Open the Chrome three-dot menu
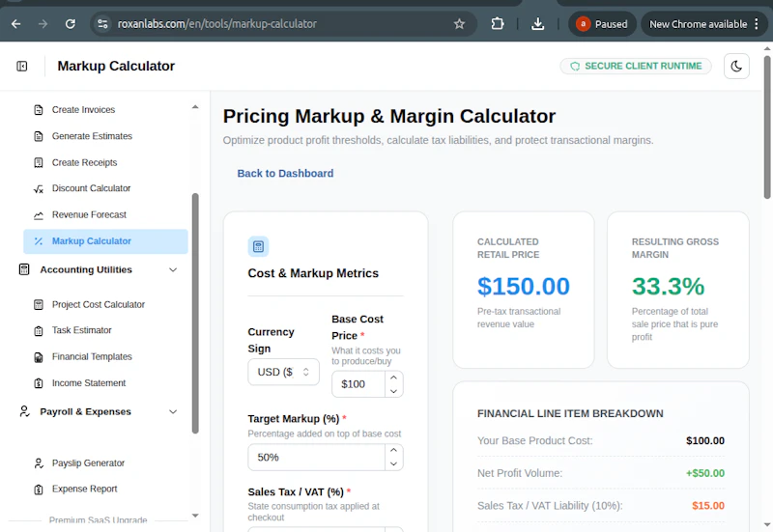 pos(757,23)
